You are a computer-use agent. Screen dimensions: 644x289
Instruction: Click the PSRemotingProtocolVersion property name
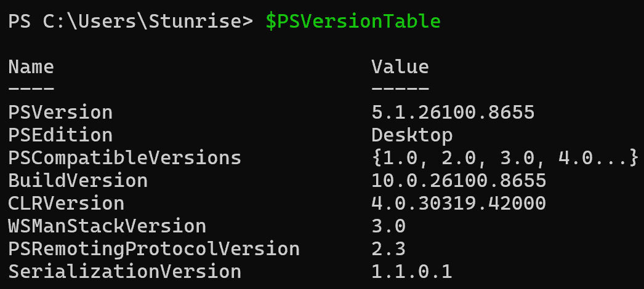pyautogui.click(x=153, y=249)
